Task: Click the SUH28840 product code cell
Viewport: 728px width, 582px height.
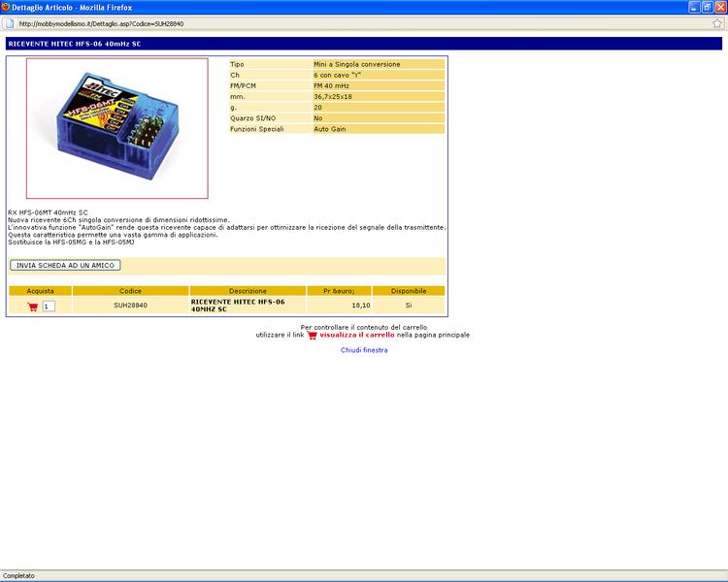Action: [130, 306]
